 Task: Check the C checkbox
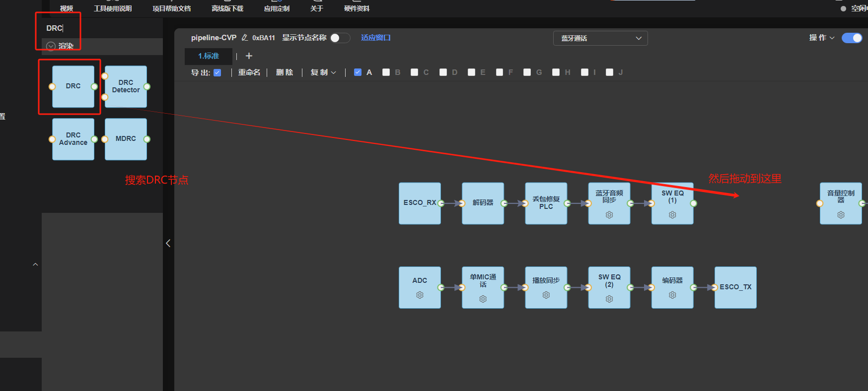click(x=414, y=72)
